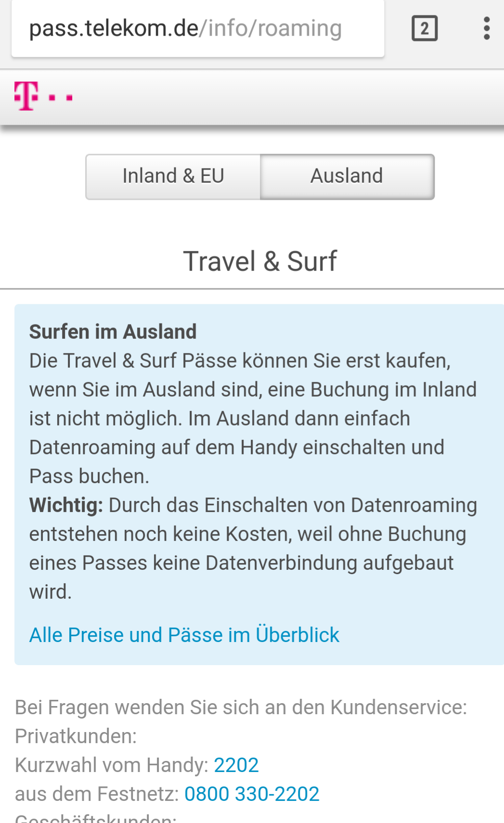Click the Privatkunden: label

click(x=76, y=736)
